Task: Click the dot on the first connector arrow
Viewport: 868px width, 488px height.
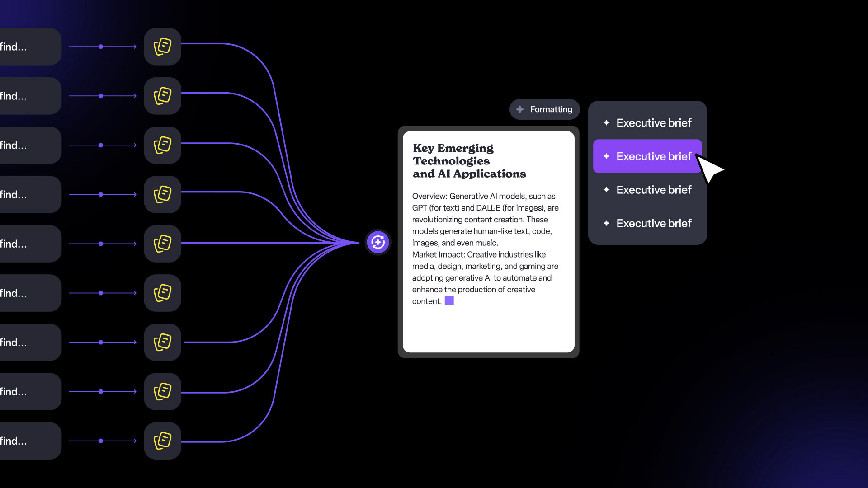Action: click(x=101, y=47)
